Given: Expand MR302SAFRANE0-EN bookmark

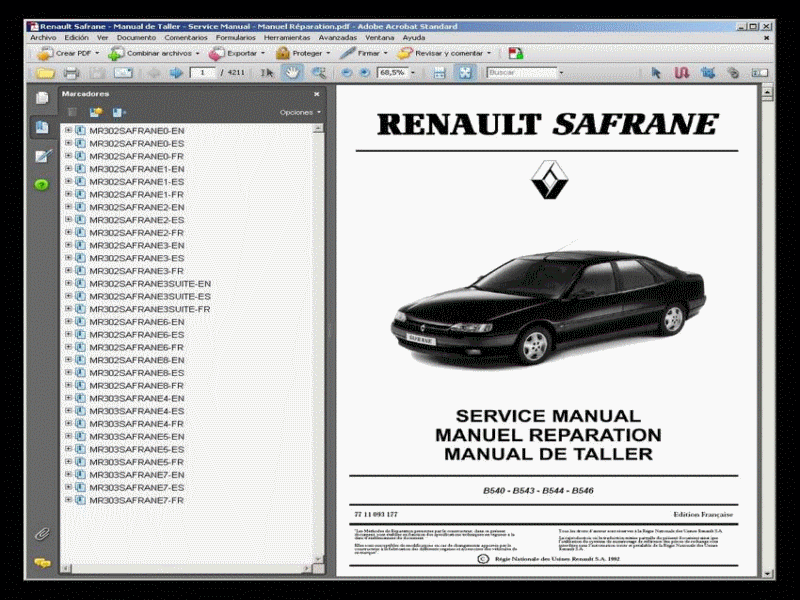Looking at the screenshot, I should tap(68, 131).
